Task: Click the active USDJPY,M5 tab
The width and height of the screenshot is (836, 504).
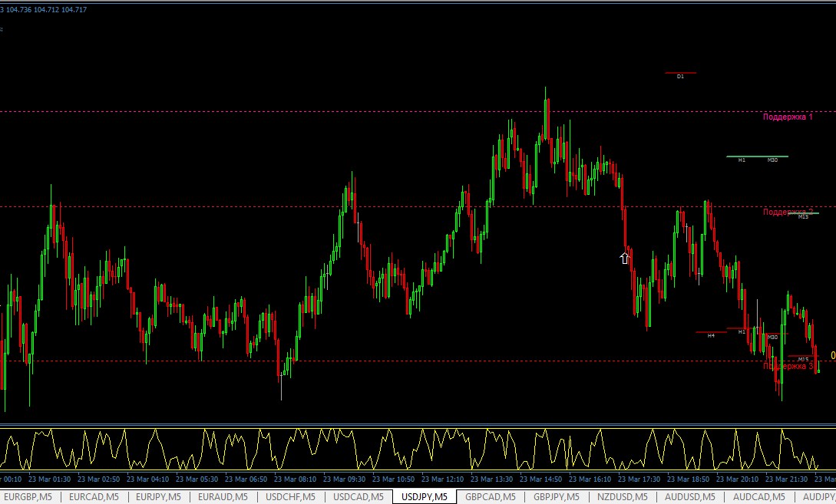Action: pyautogui.click(x=425, y=496)
